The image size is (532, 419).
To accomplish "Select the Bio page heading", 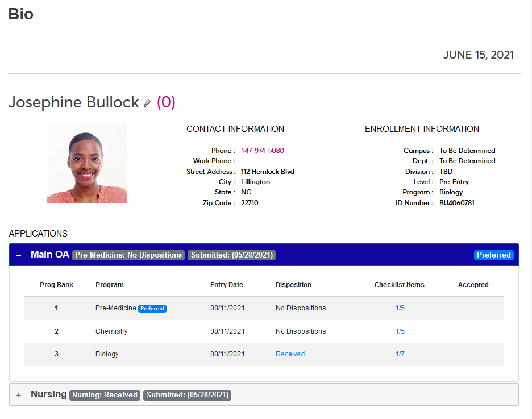I will (x=20, y=14).
